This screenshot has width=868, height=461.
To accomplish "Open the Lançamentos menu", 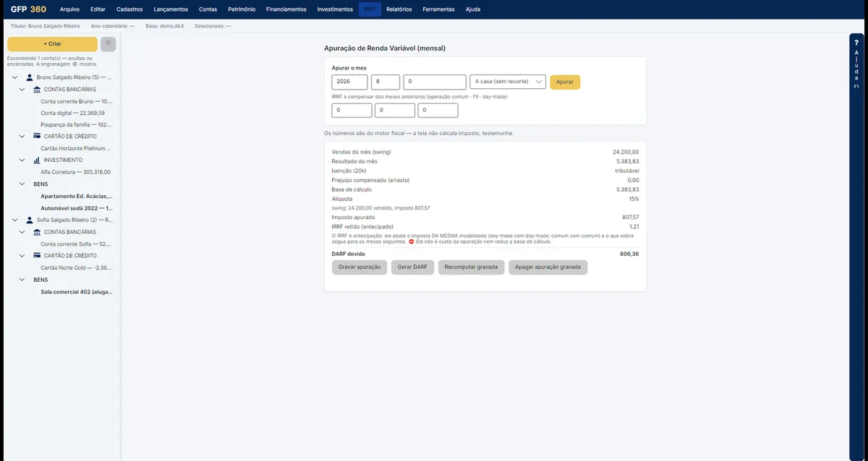I will coord(171,9).
